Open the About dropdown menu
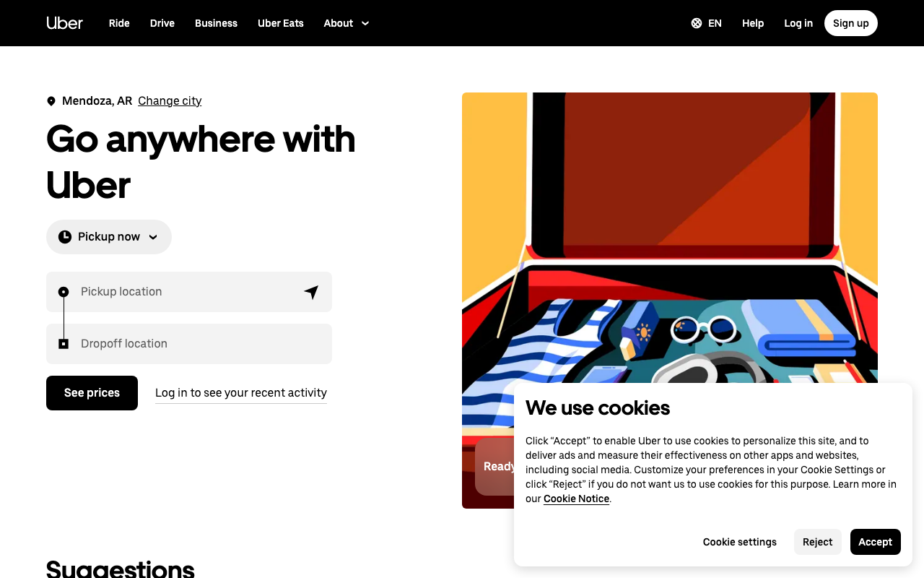 339,23
